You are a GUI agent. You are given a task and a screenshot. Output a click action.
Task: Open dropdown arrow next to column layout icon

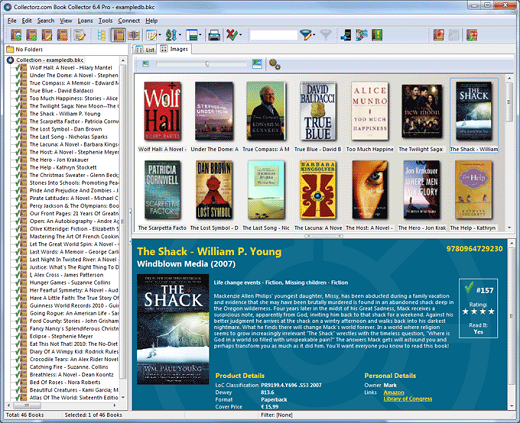pyautogui.click(x=200, y=35)
